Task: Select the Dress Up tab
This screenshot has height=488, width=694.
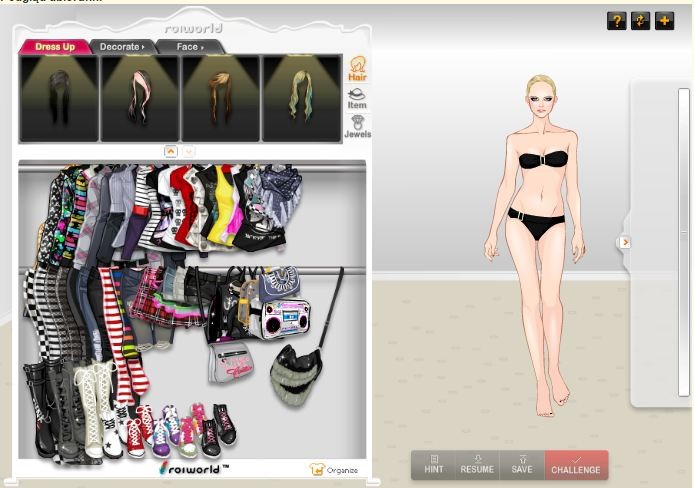Action: point(55,47)
